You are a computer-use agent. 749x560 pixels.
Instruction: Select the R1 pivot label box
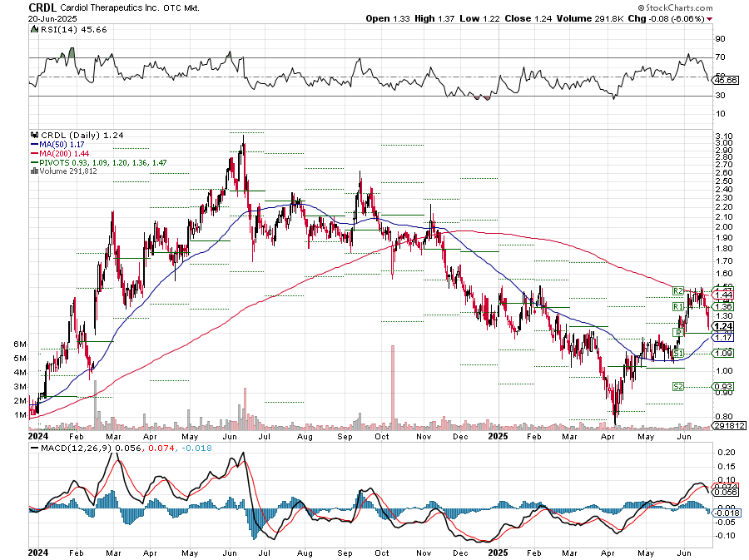pyautogui.click(x=677, y=306)
